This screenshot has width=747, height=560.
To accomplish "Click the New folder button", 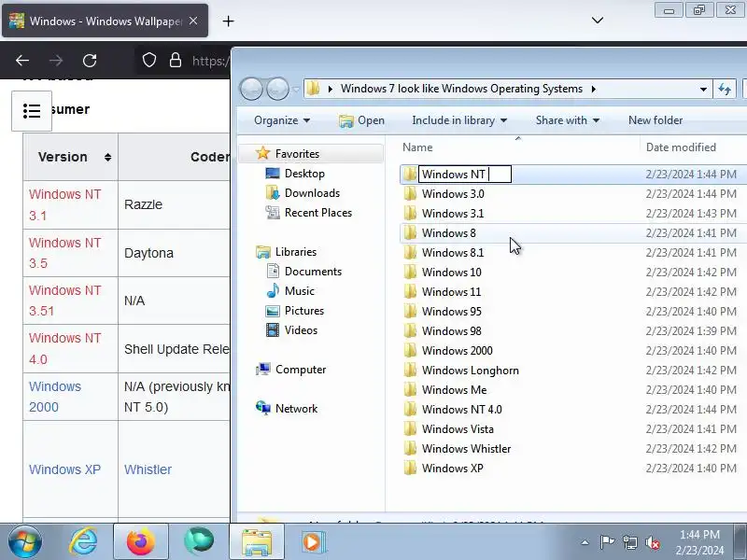I will 655,120.
